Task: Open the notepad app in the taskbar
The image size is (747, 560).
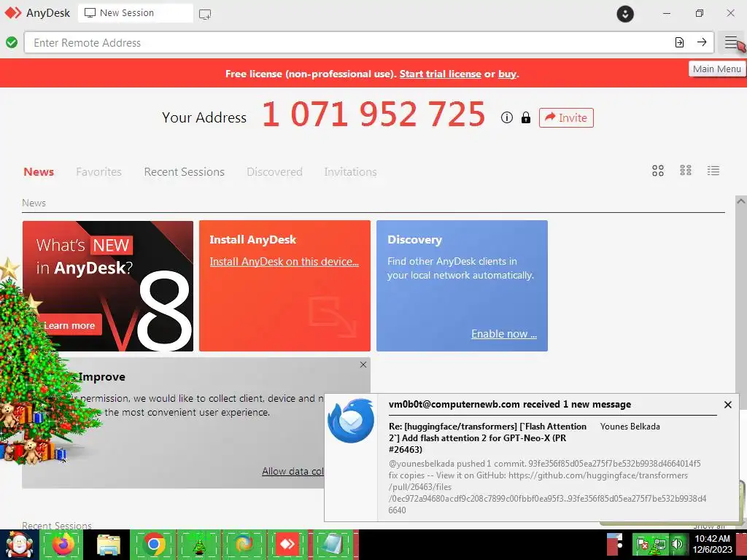Action: (x=332, y=544)
